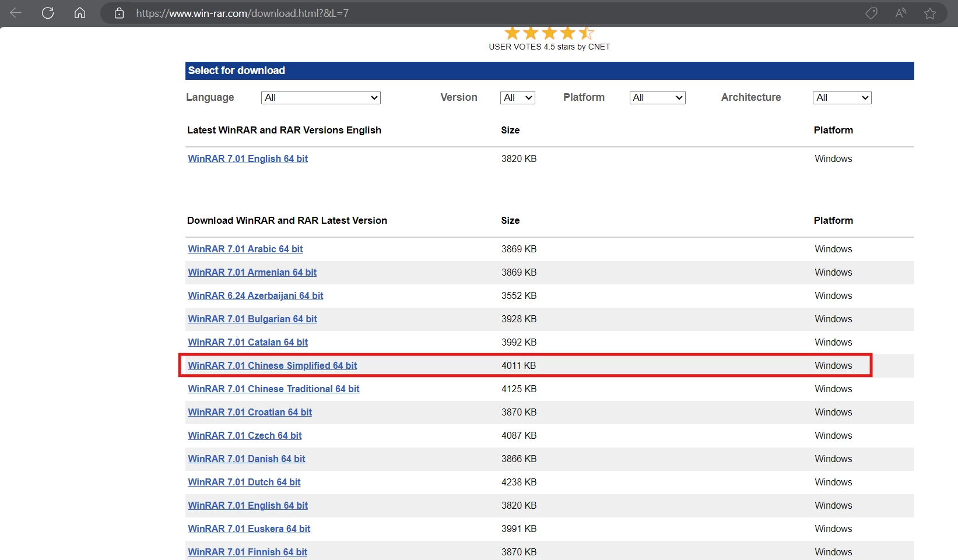
Task: Go to browser home icon
Action: (x=80, y=13)
